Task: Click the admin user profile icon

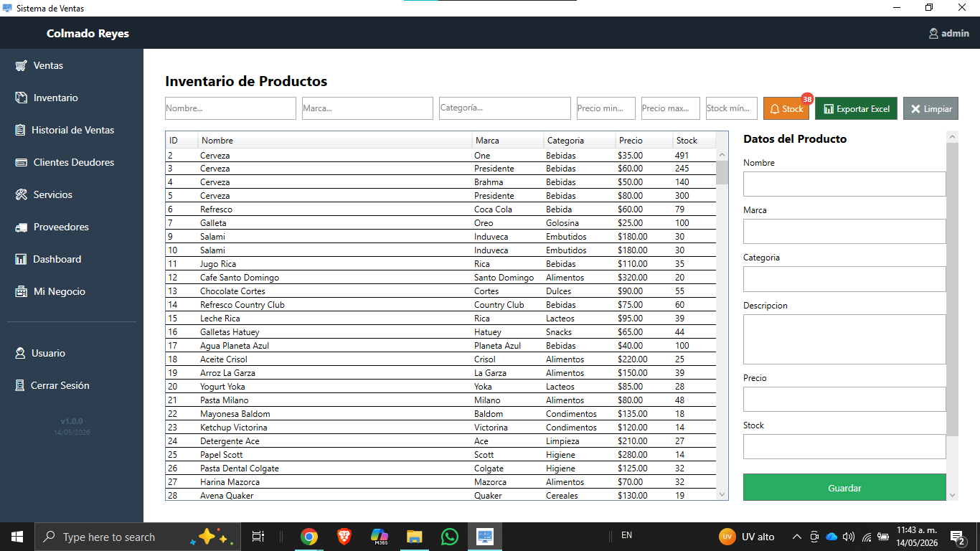Action: pyautogui.click(x=933, y=34)
